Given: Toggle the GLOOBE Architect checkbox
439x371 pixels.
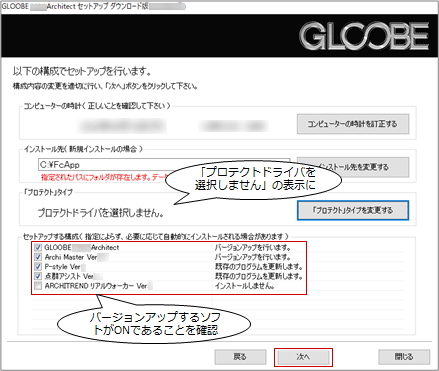Looking at the screenshot, I should pyautogui.click(x=38, y=248).
